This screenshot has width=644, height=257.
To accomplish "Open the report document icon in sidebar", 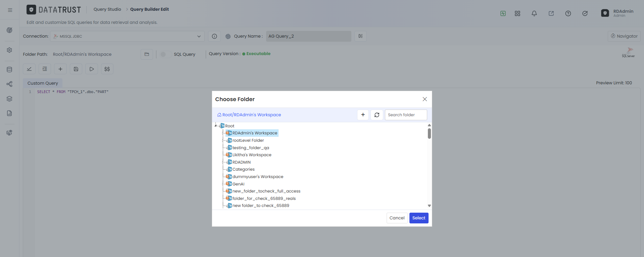I will click(9, 113).
